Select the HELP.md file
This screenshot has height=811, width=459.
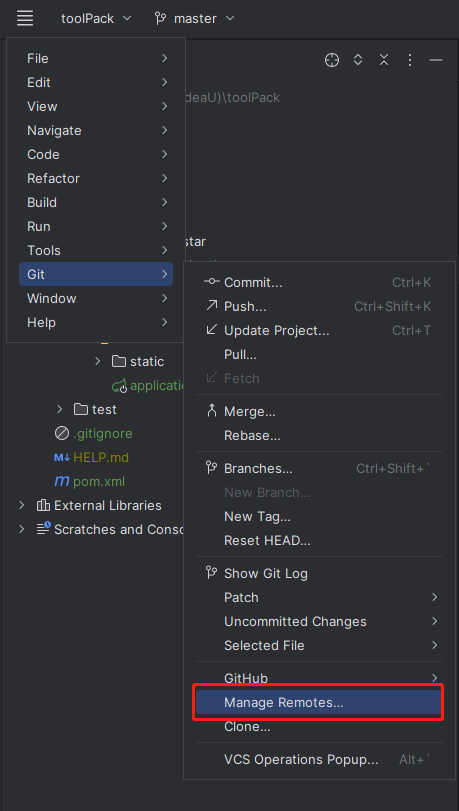101,458
